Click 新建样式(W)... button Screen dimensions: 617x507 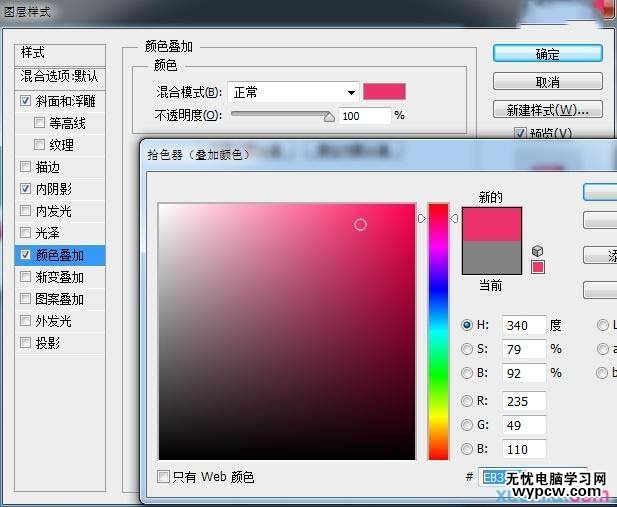[x=548, y=110]
